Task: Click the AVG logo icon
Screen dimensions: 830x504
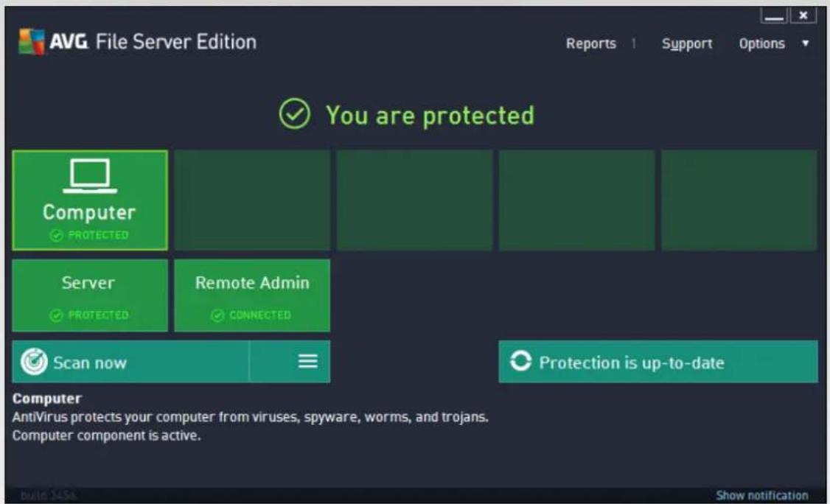Action: pyautogui.click(x=31, y=41)
